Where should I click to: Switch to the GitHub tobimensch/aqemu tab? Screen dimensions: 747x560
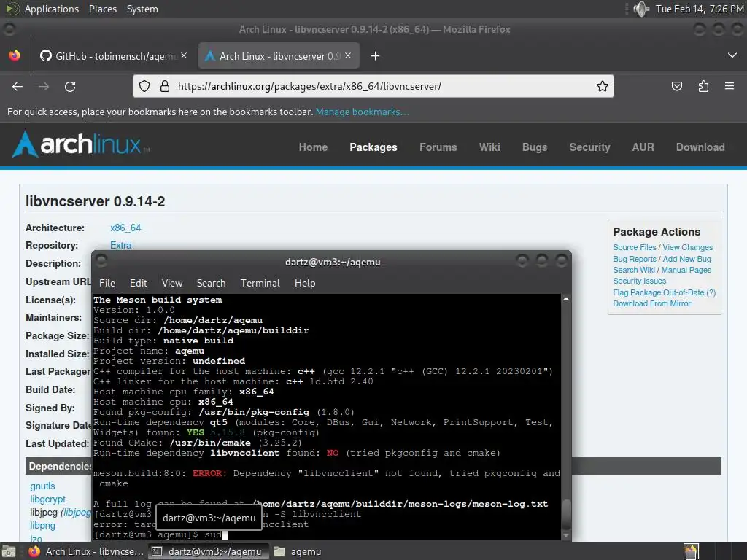click(x=113, y=56)
